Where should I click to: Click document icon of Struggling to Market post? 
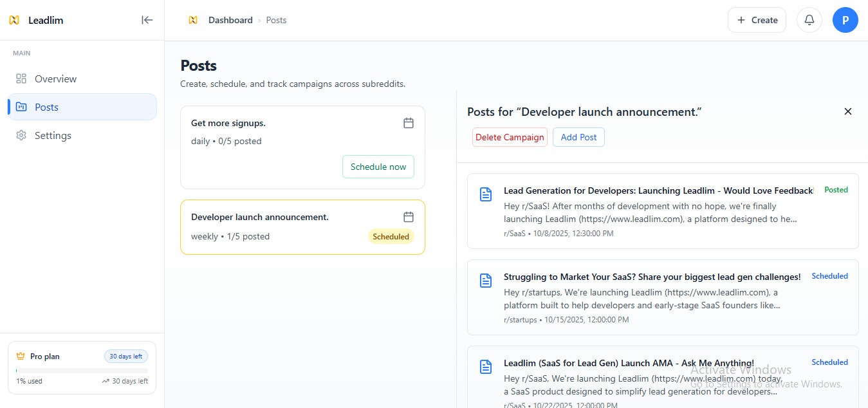click(x=486, y=281)
